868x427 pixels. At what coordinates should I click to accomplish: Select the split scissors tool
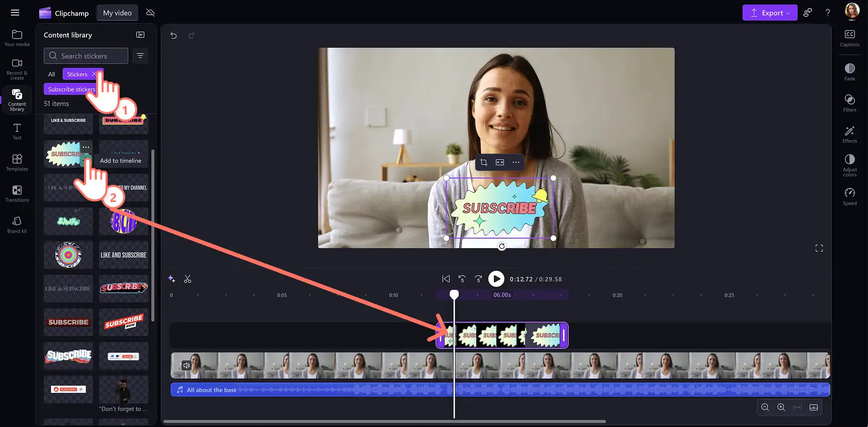click(x=188, y=279)
